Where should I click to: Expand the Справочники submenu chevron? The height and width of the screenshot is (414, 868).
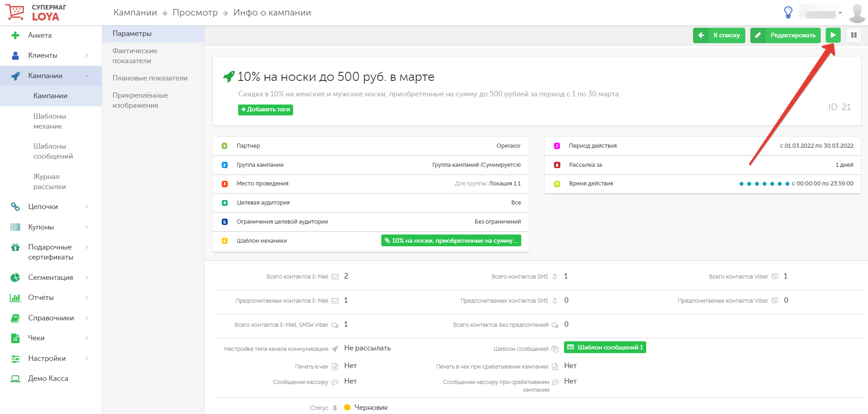point(87,318)
